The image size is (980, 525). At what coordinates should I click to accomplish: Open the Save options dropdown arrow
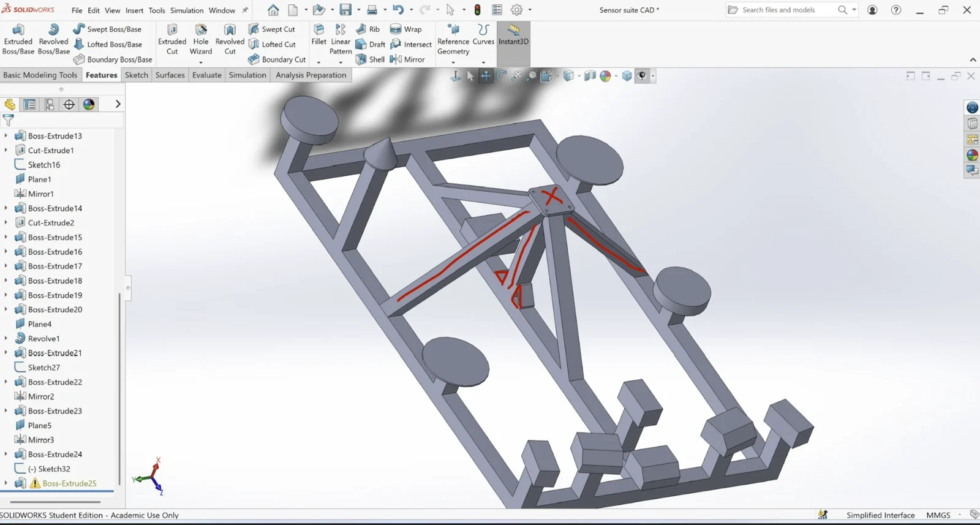359,10
